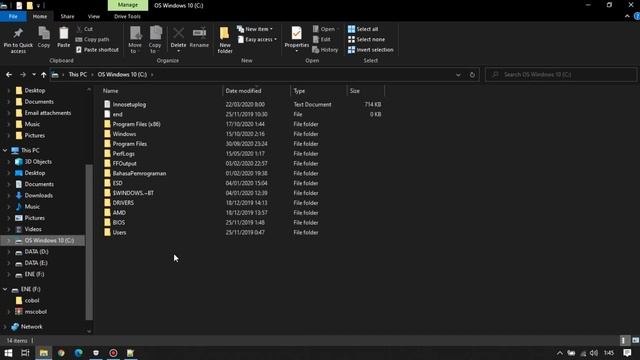Switch to details view in status bar

tap(623, 340)
